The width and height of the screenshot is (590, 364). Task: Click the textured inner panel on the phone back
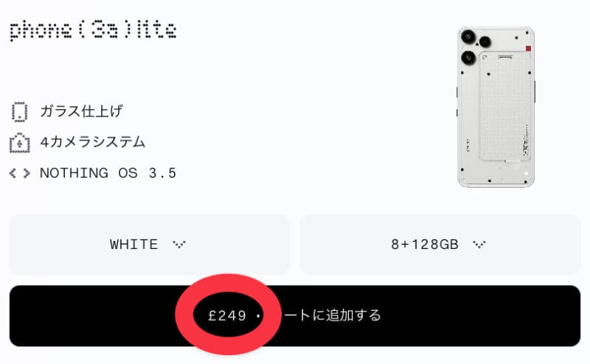(x=505, y=106)
